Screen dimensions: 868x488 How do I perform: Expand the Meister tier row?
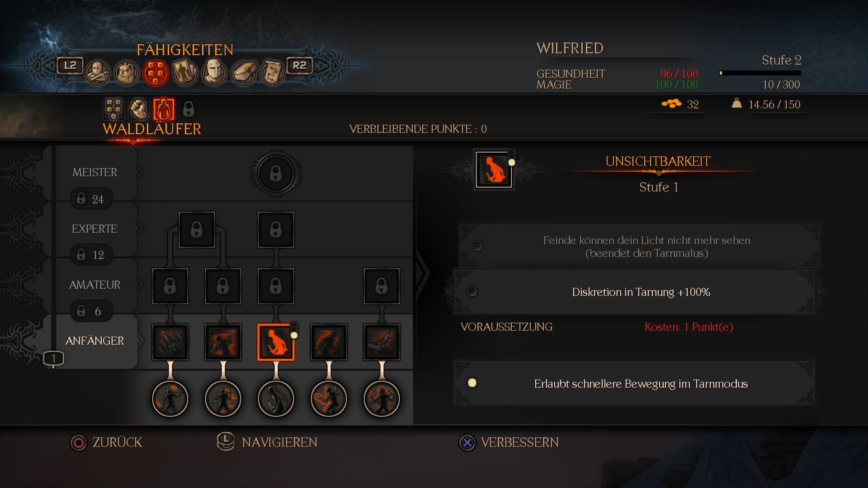[x=95, y=173]
